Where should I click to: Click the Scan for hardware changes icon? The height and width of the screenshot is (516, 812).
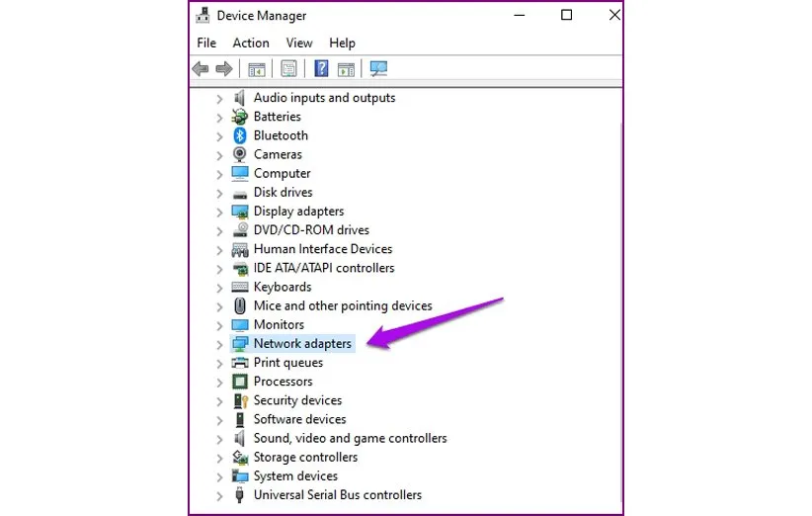point(378,69)
